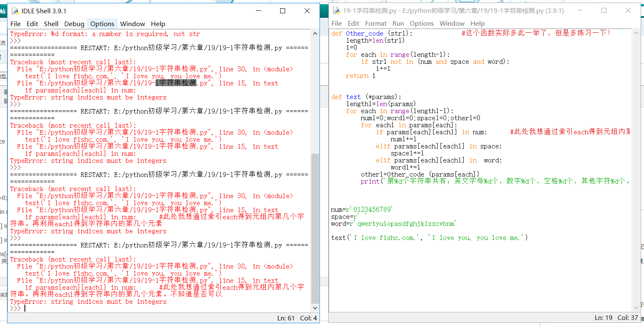This screenshot has height=327, width=644.
Task: Click the IDLE Shell 3.9.1 title icon
Action: click(15, 11)
